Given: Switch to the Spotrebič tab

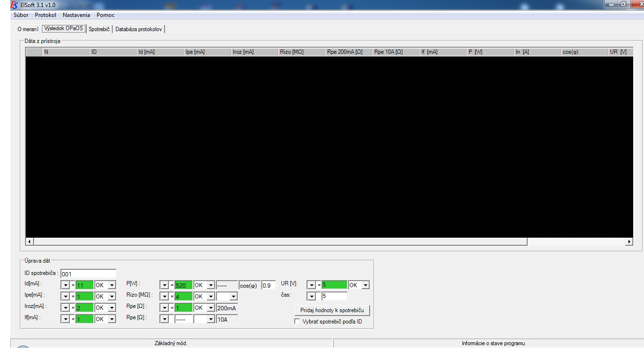Looking at the screenshot, I should click(x=99, y=29).
